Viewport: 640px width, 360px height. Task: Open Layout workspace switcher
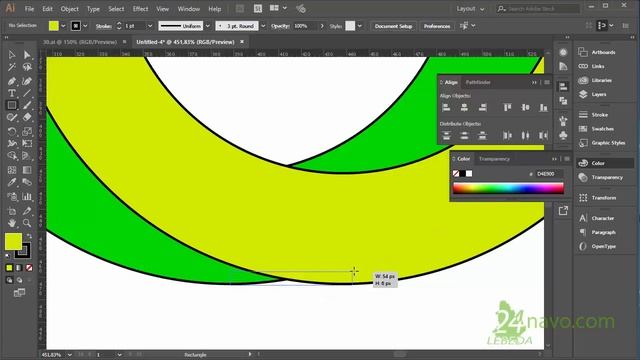tap(470, 9)
